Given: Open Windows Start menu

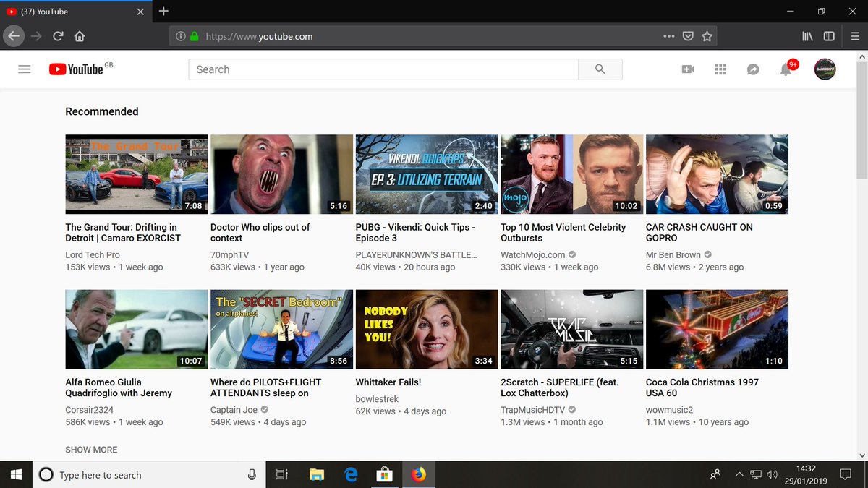Looking at the screenshot, I should click(x=17, y=475).
